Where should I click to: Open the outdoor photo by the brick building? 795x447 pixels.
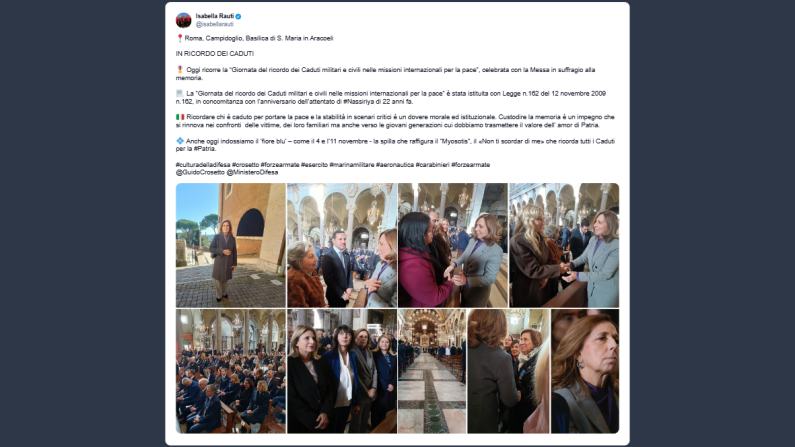click(x=231, y=245)
